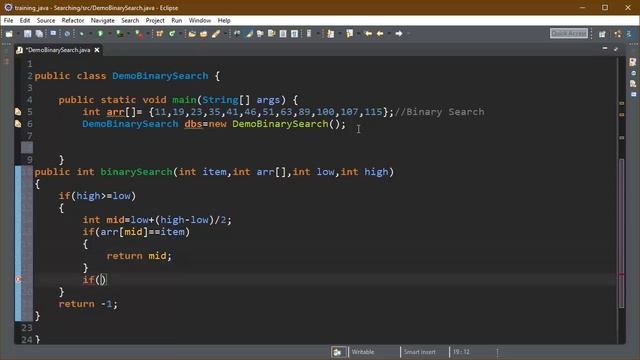Switch to Java perspective icon

(x=629, y=34)
